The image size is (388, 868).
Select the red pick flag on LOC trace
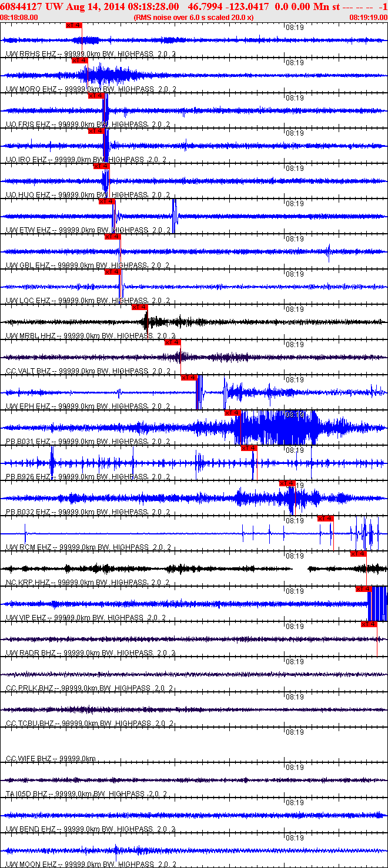pos(113,272)
